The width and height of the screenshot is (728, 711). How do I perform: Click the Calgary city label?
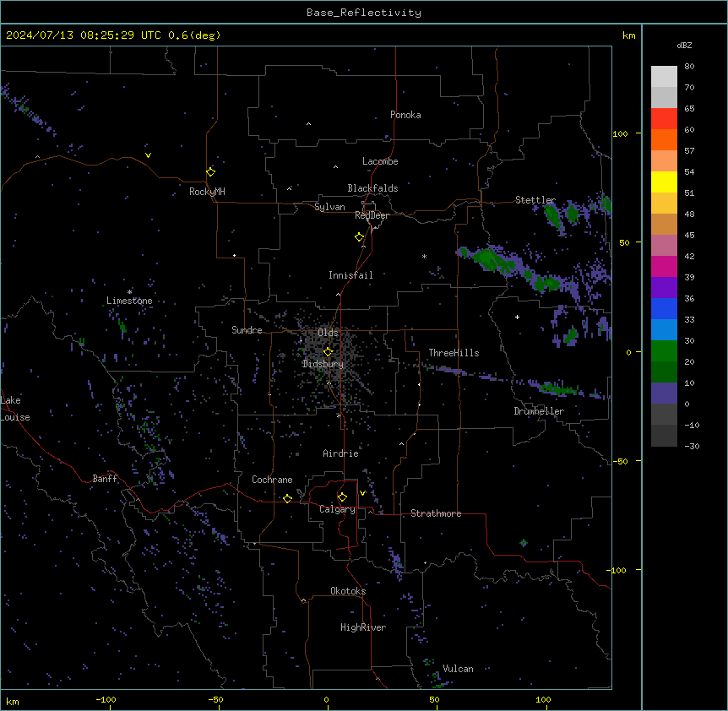pyautogui.click(x=337, y=509)
